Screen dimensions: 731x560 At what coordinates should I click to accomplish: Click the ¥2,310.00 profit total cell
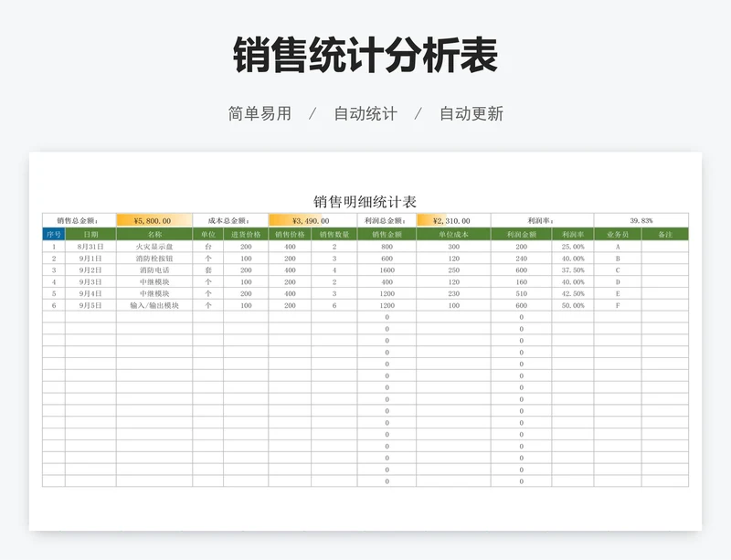click(453, 220)
